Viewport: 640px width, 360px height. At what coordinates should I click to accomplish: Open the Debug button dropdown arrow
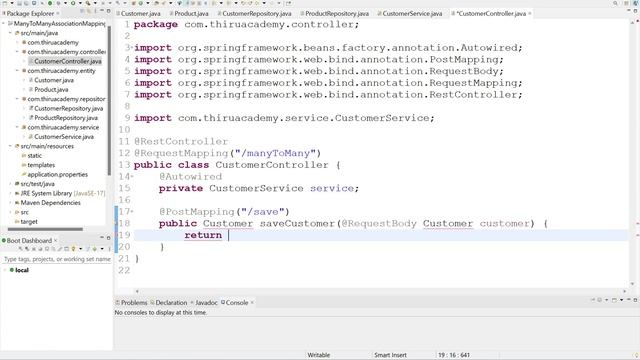pyautogui.click(x=65, y=3)
